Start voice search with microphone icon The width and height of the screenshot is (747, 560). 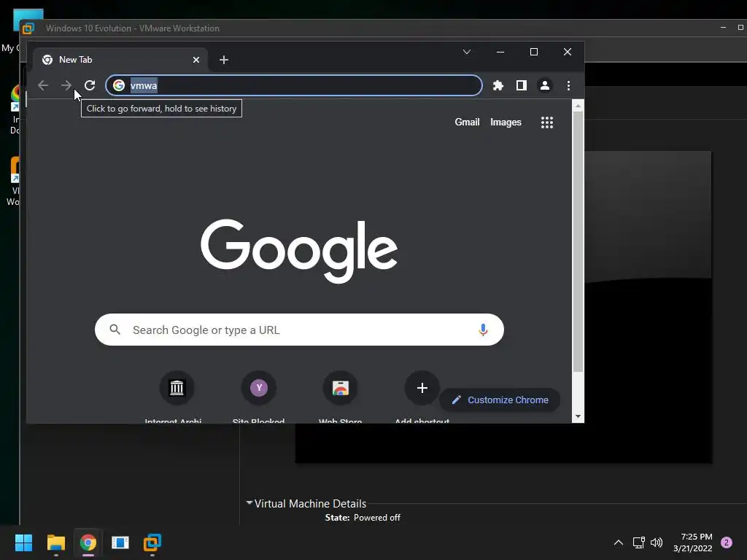[483, 330]
